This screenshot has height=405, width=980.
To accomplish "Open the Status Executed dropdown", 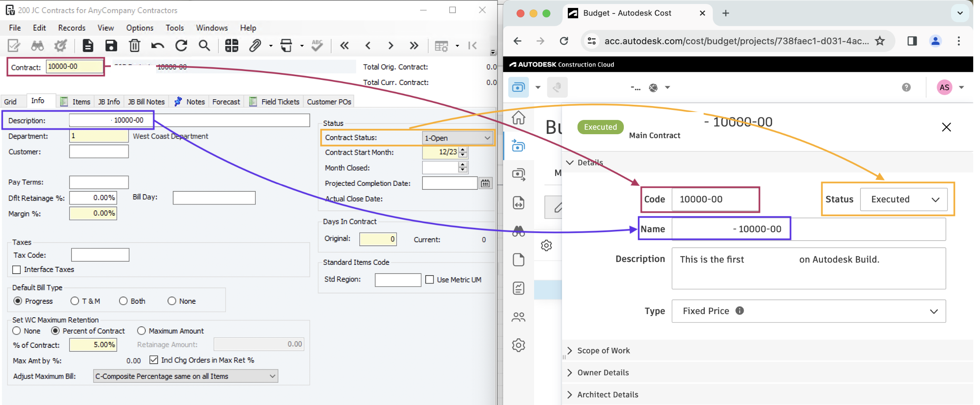I will (903, 199).
